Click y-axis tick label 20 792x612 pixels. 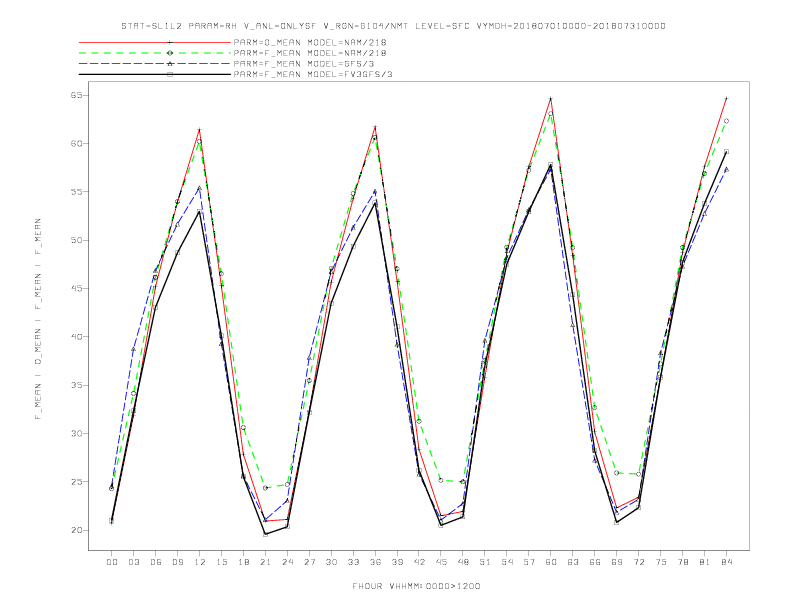(76, 530)
